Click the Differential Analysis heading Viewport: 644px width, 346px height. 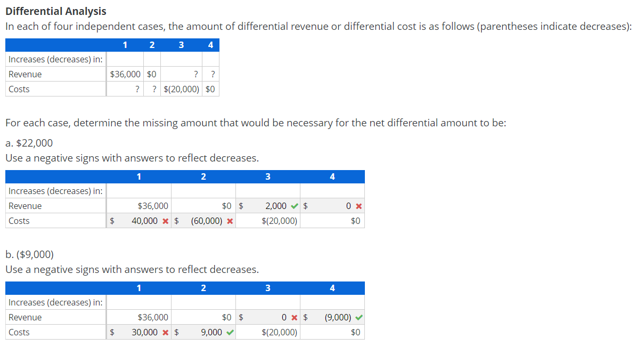55,11
